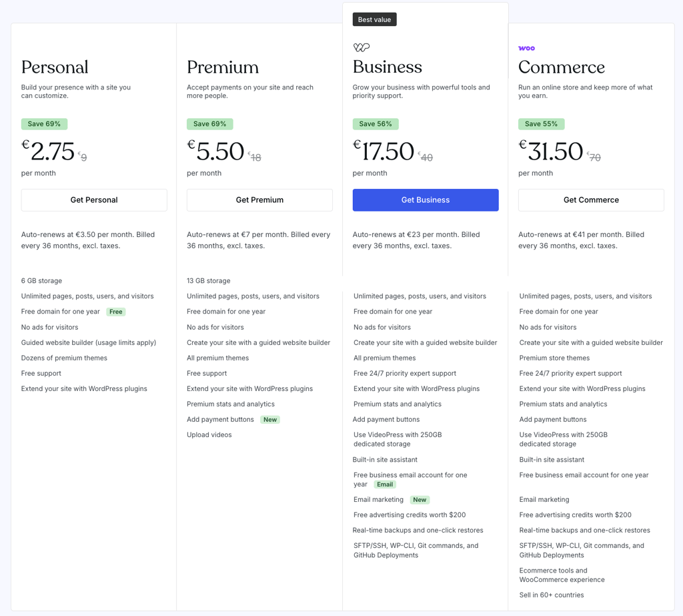Click 'Upload videos' in Premium plan

tap(209, 434)
